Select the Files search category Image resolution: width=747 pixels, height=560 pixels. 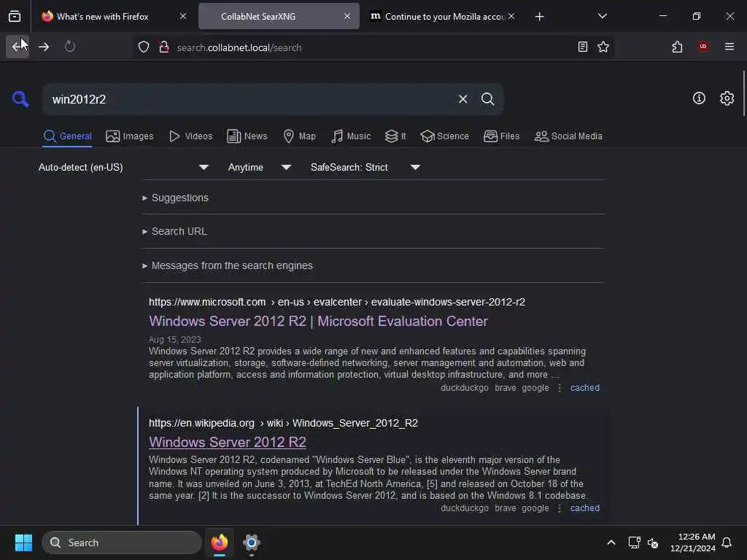(x=501, y=136)
